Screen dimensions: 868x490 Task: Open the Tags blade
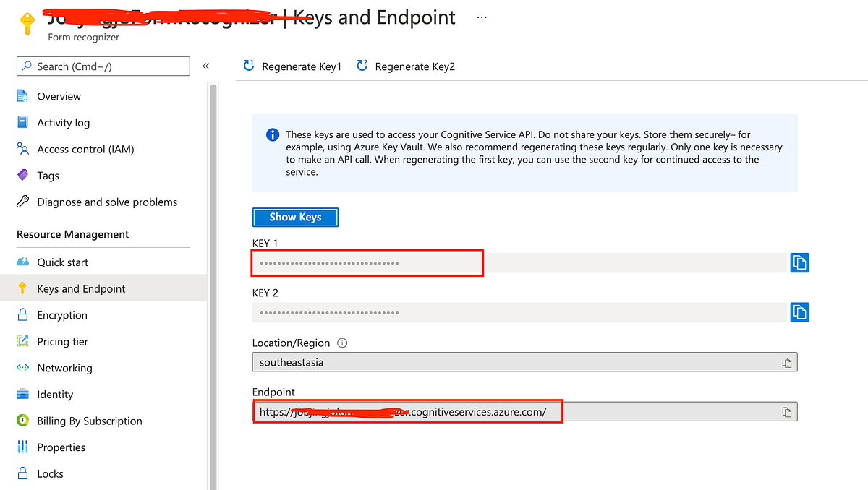pos(24,175)
